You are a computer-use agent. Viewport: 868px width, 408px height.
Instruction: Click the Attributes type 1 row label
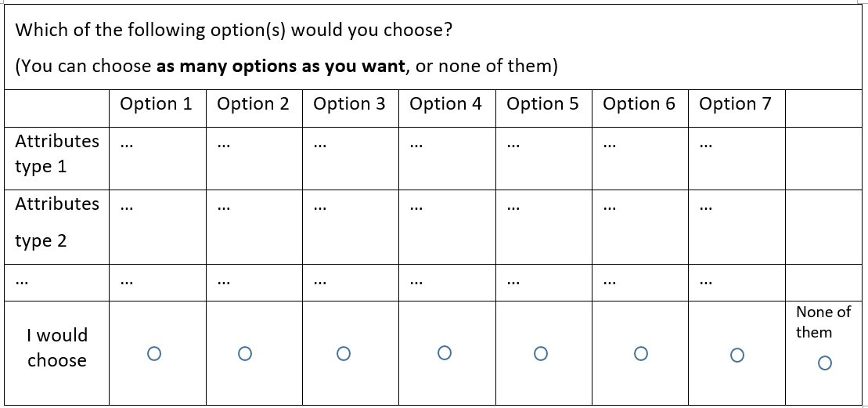(57, 153)
